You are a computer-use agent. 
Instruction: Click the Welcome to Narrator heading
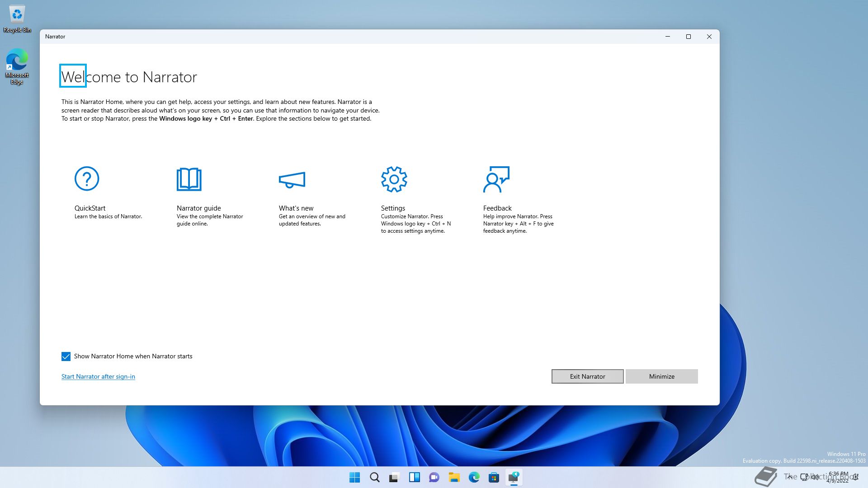click(129, 77)
